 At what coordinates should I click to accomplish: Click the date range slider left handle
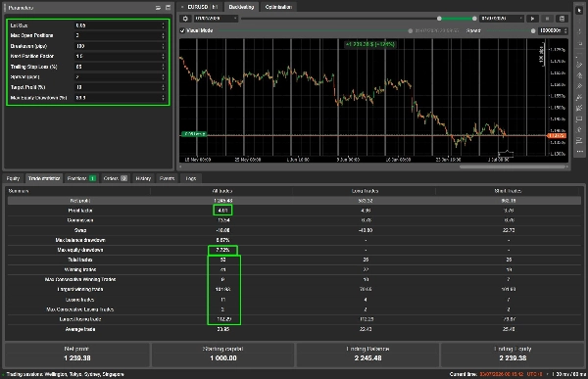coord(439,19)
